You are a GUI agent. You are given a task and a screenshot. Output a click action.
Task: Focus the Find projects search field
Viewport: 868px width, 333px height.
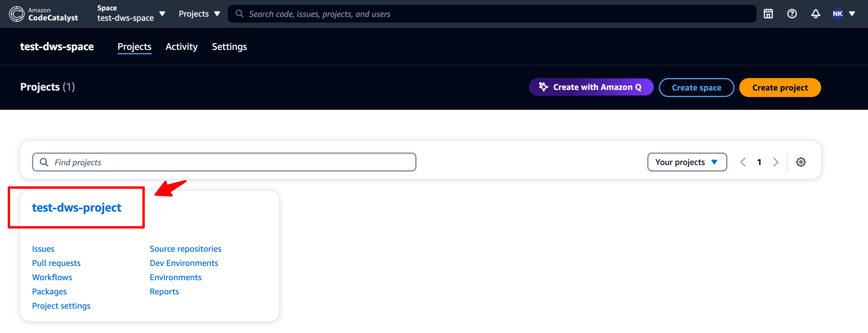(x=224, y=162)
